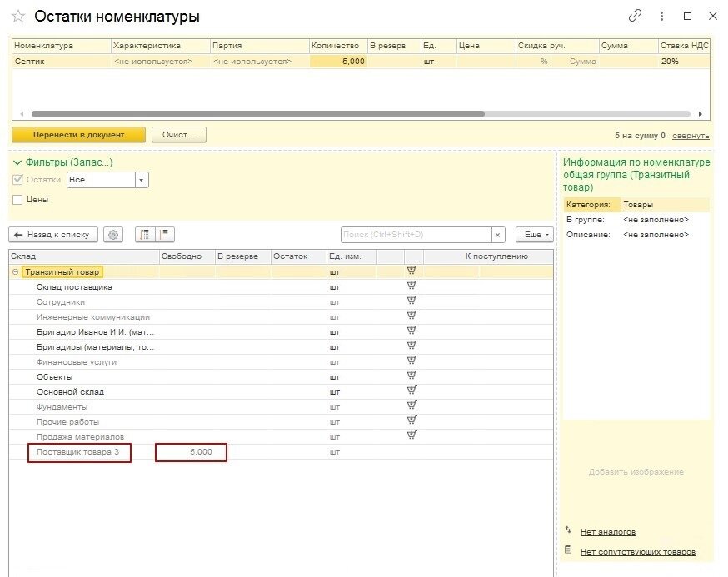Click the horizontal scrollbar in top table

(258, 114)
